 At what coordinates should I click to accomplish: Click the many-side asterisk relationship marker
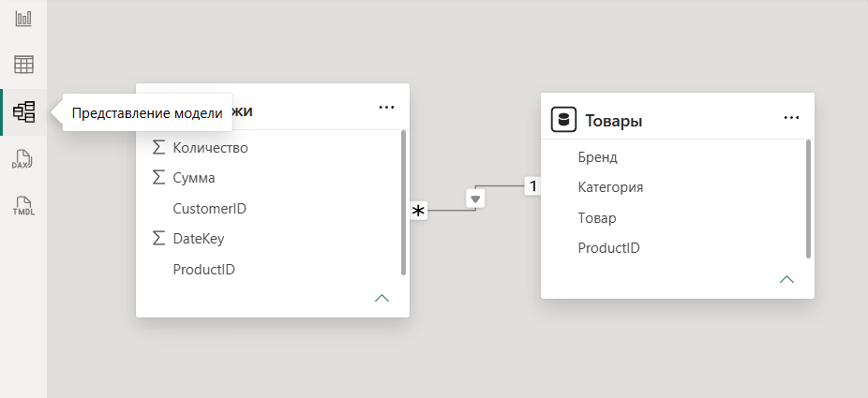[419, 211]
